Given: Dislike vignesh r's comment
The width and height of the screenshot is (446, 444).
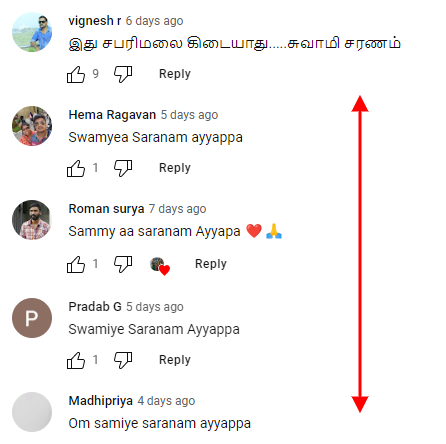Looking at the screenshot, I should point(123,74).
